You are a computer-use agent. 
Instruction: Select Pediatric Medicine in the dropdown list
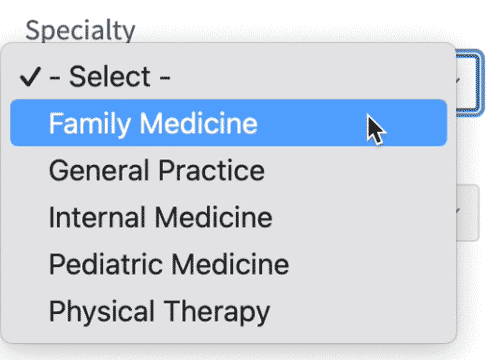click(x=228, y=264)
